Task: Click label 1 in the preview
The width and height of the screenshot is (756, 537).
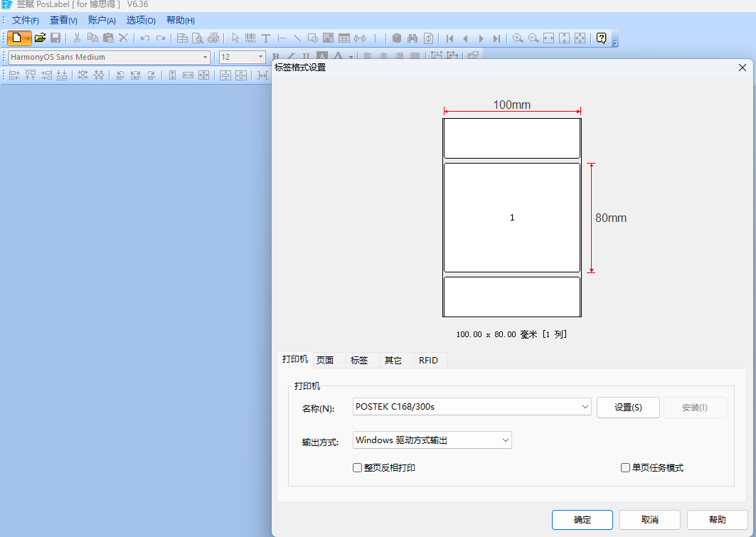Action: tap(512, 218)
